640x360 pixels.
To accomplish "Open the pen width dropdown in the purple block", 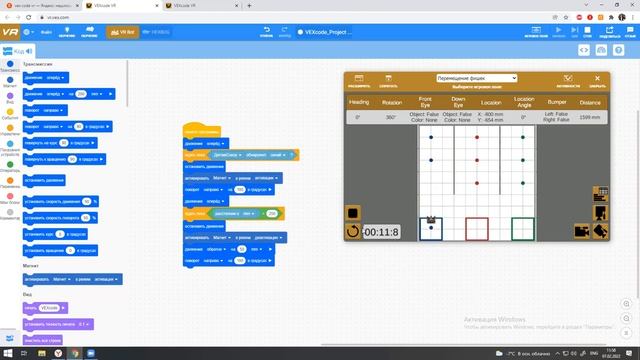I will click(83, 324).
